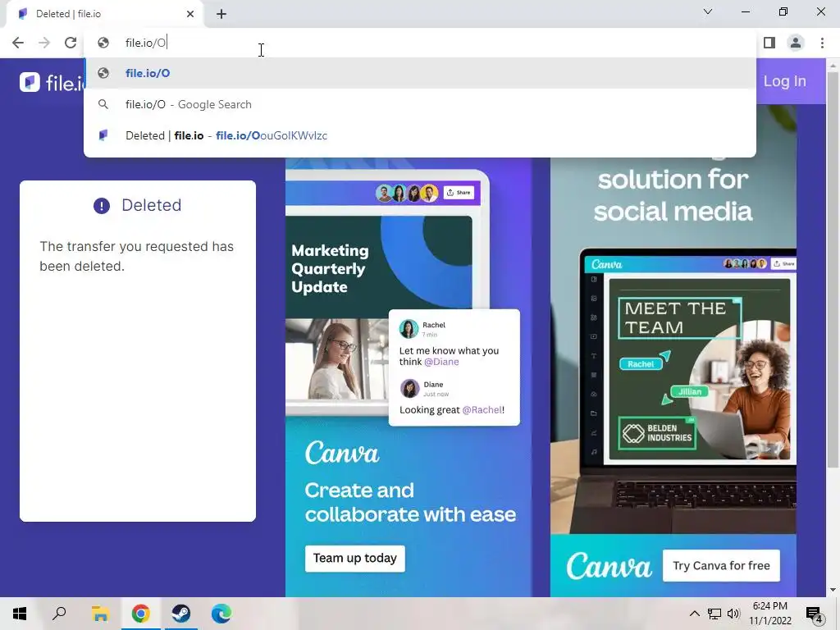840x630 pixels.
Task: Open the notification center icon
Action: [x=814, y=614]
